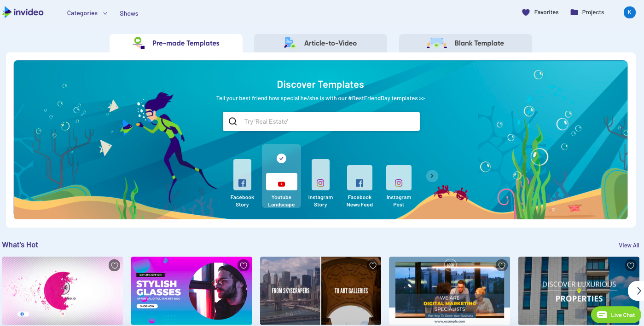The width and height of the screenshot is (644, 326).
Task: Click the template search input field
Action: (329, 121)
